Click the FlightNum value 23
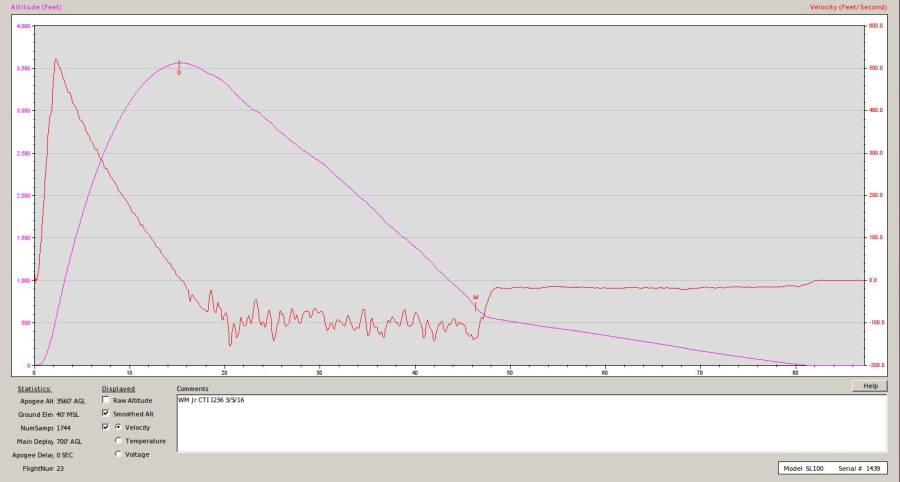 [60, 468]
